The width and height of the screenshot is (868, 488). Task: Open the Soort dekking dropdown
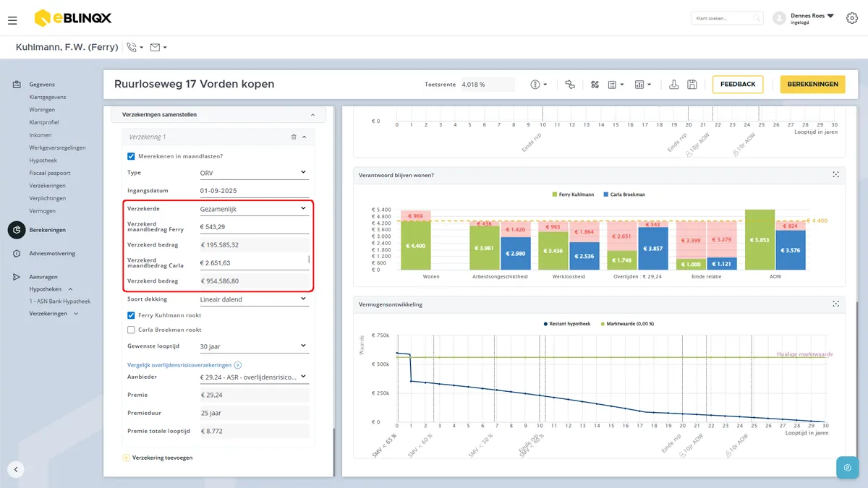click(x=253, y=299)
